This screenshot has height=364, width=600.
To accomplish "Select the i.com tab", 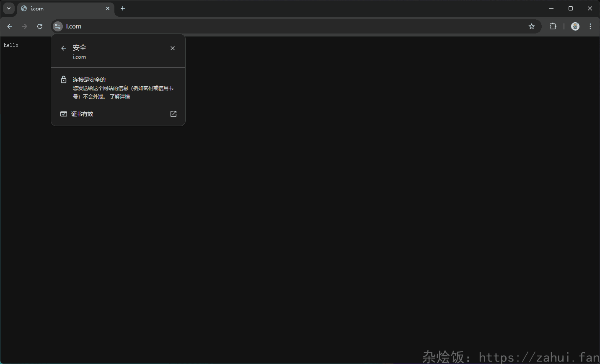I will (63, 8).
